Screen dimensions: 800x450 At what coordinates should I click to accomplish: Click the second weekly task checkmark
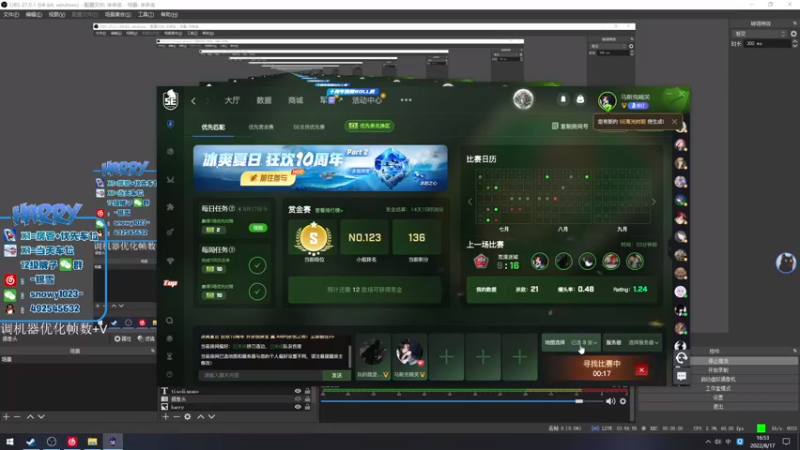[x=257, y=292]
